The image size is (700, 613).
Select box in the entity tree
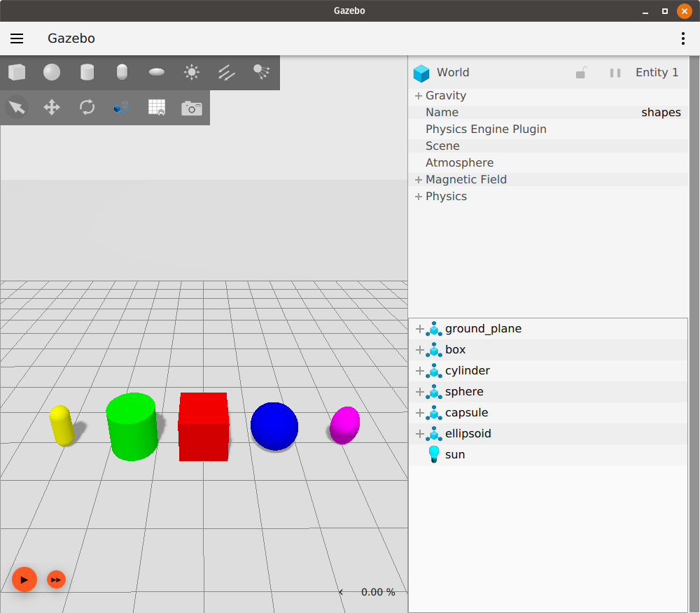[456, 350]
